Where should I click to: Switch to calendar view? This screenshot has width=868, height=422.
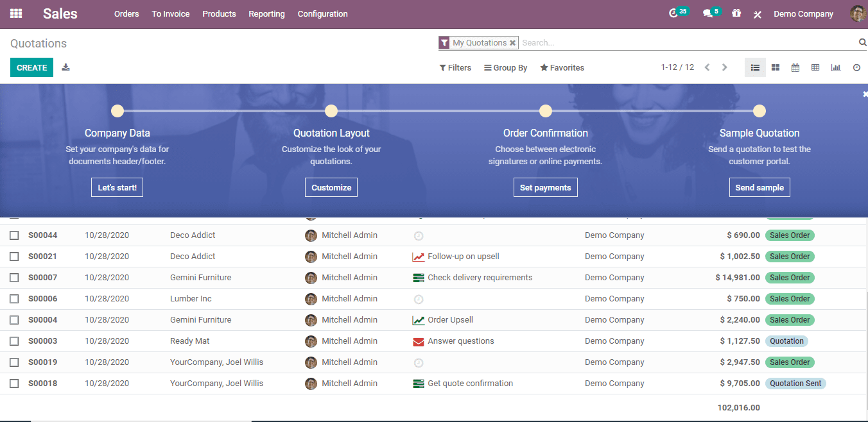tap(795, 67)
